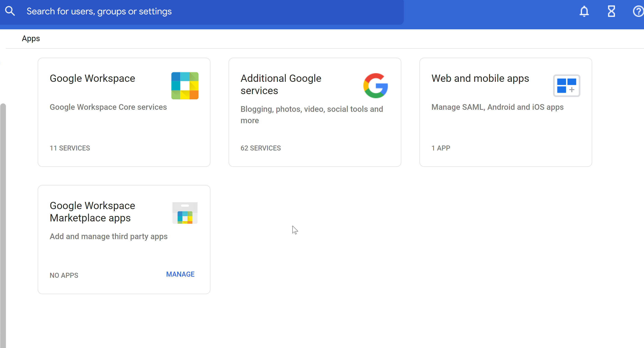
Task: Open the tasks hourglass icon
Action: (x=611, y=11)
